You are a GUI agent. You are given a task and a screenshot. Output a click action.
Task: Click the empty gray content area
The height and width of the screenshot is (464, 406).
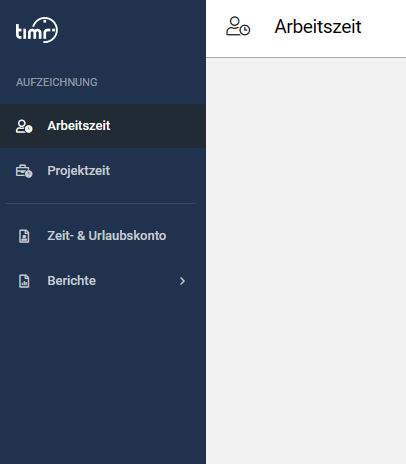point(306,261)
